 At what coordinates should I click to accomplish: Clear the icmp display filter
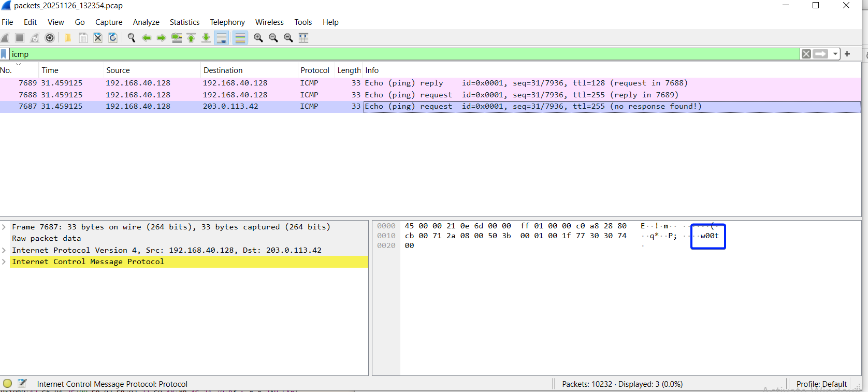coord(806,54)
